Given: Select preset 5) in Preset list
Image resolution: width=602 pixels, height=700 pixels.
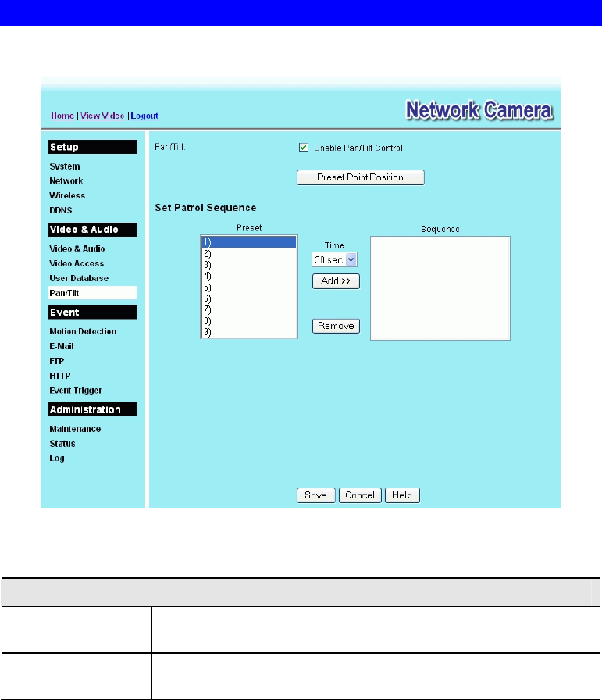Looking at the screenshot, I should click(x=249, y=287).
